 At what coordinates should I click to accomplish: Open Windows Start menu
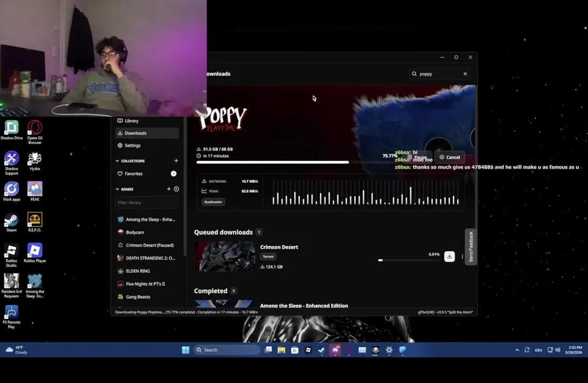click(186, 350)
